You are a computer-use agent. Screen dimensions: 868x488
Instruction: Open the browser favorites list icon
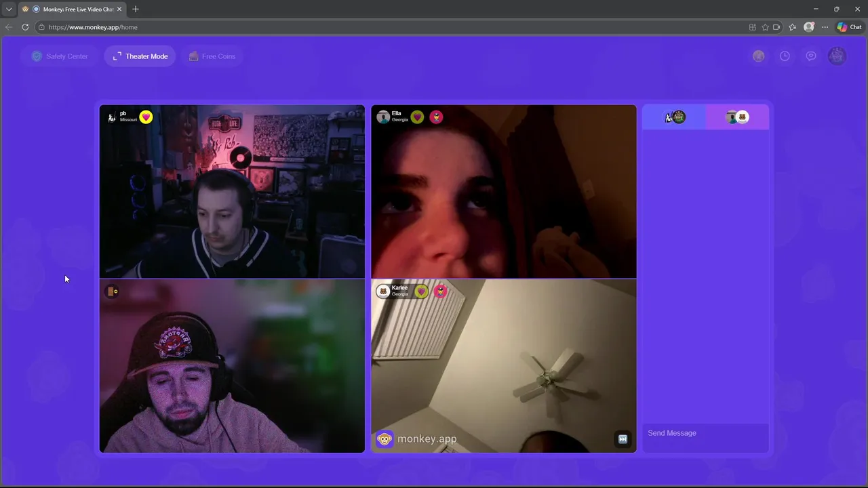click(x=792, y=27)
